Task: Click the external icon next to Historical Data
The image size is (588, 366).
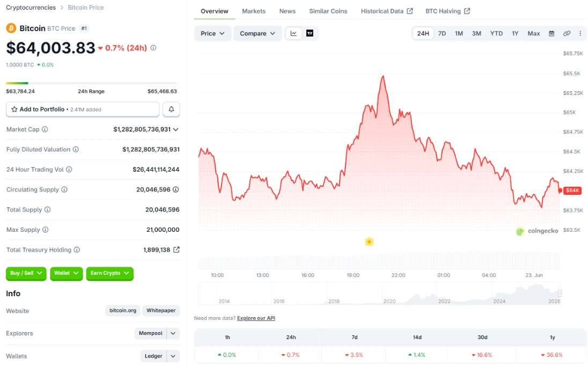Action: tap(410, 11)
